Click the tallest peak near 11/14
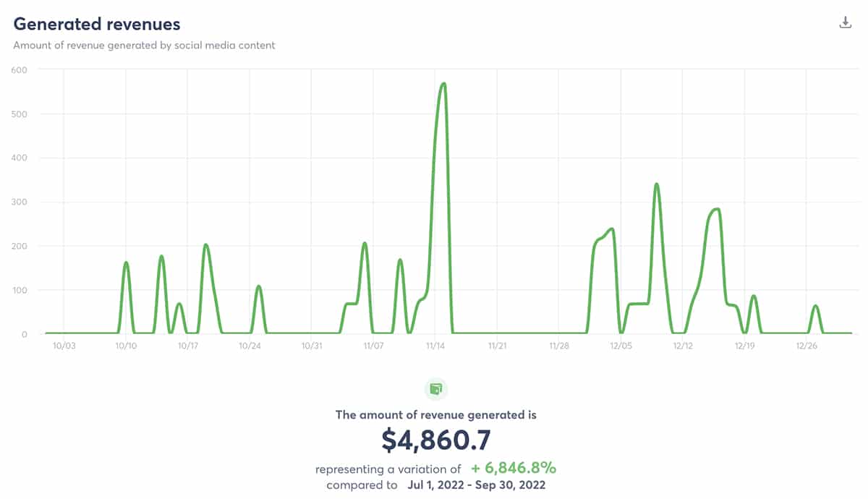 coord(443,84)
